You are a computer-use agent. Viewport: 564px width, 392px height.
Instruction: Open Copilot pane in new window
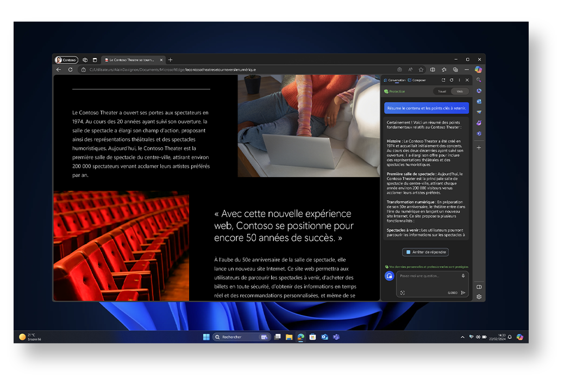tap(443, 80)
